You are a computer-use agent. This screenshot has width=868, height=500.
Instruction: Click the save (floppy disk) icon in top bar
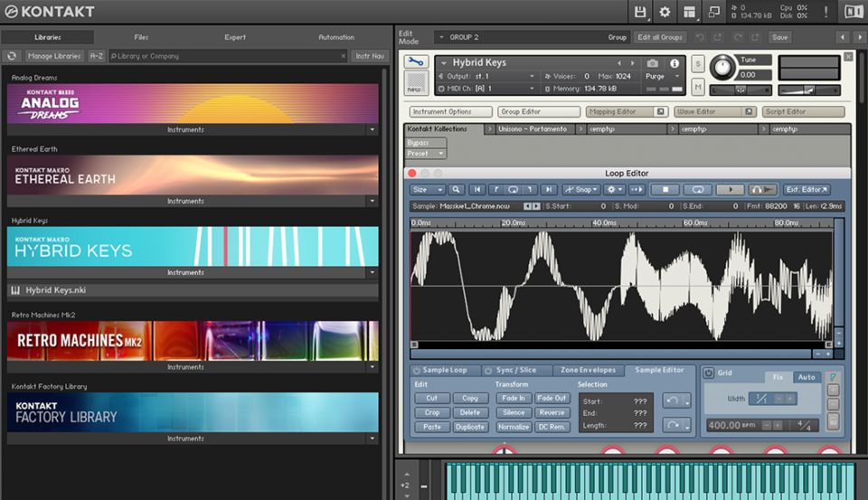coord(640,12)
